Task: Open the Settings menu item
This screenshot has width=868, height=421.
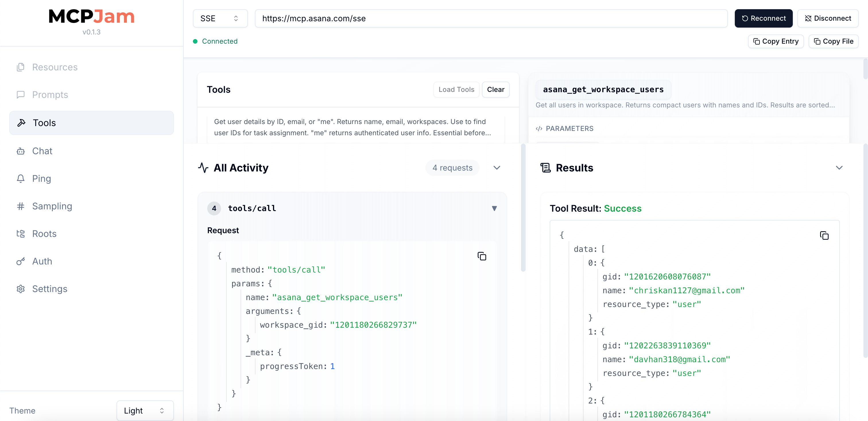Action: (50, 289)
